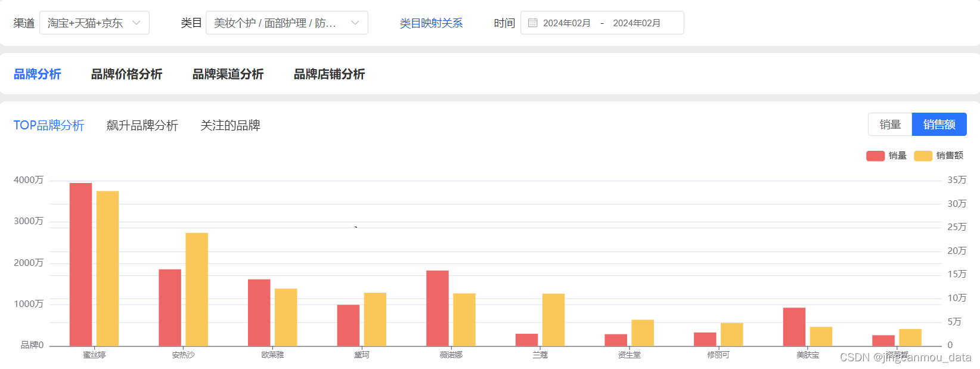Click the red bar for 美肤宝
Screen dimensions: 980x369
point(794,327)
